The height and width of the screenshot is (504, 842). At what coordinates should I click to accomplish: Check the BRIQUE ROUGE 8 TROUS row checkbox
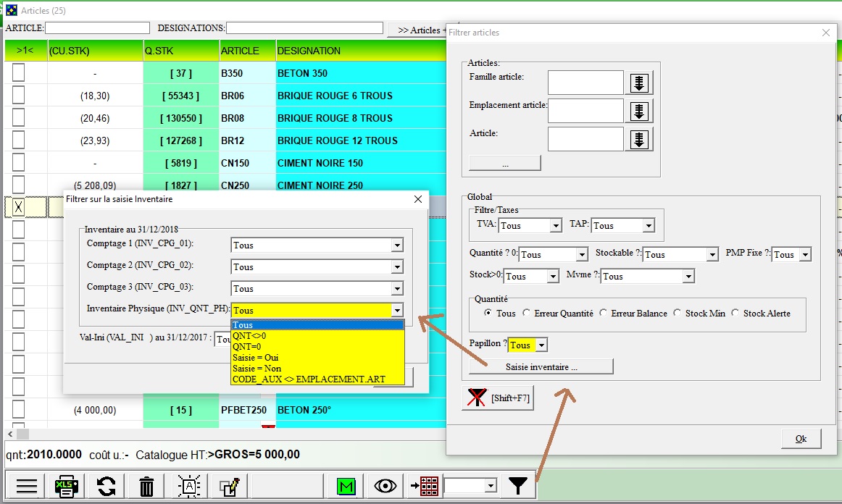pos(18,117)
